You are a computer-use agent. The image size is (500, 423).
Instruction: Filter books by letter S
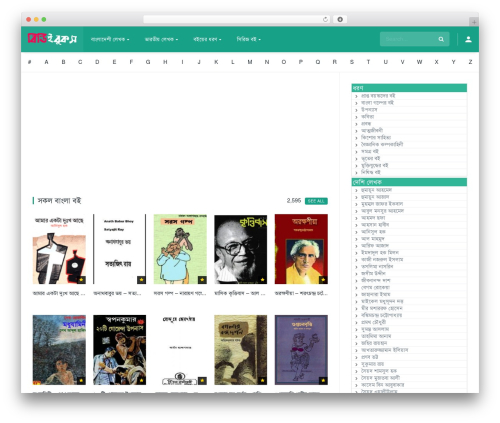tap(352, 62)
